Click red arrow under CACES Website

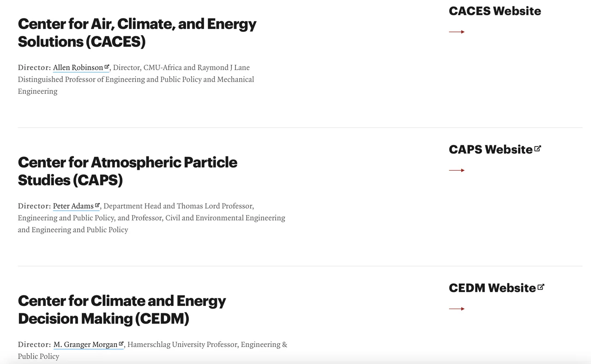(x=457, y=32)
